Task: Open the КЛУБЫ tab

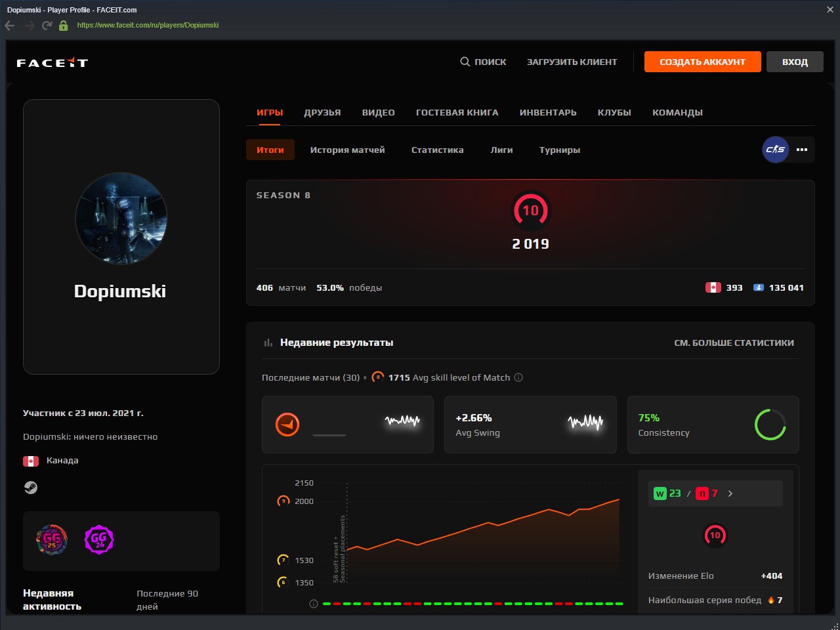Action: point(614,112)
